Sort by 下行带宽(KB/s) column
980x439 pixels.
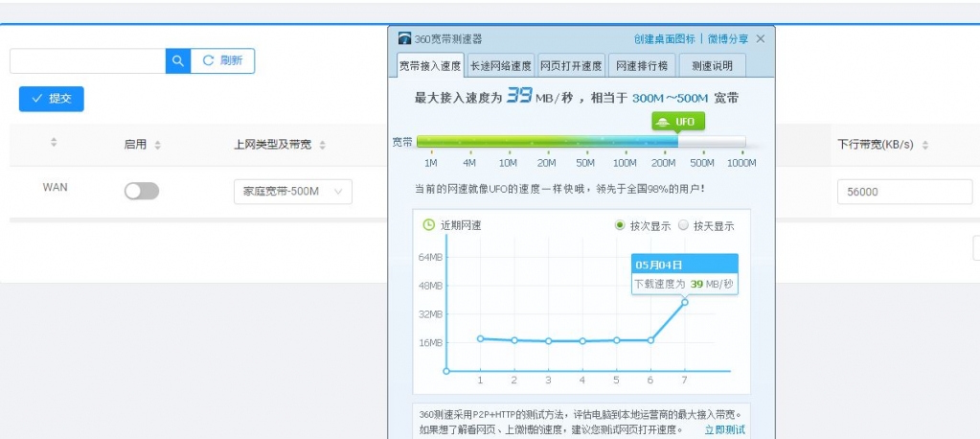point(925,145)
